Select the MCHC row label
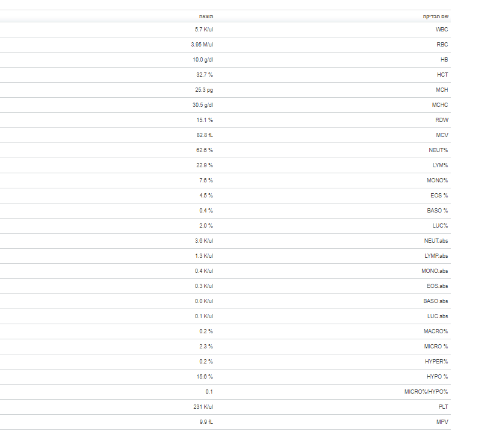The image size is (492, 448). [x=440, y=105]
